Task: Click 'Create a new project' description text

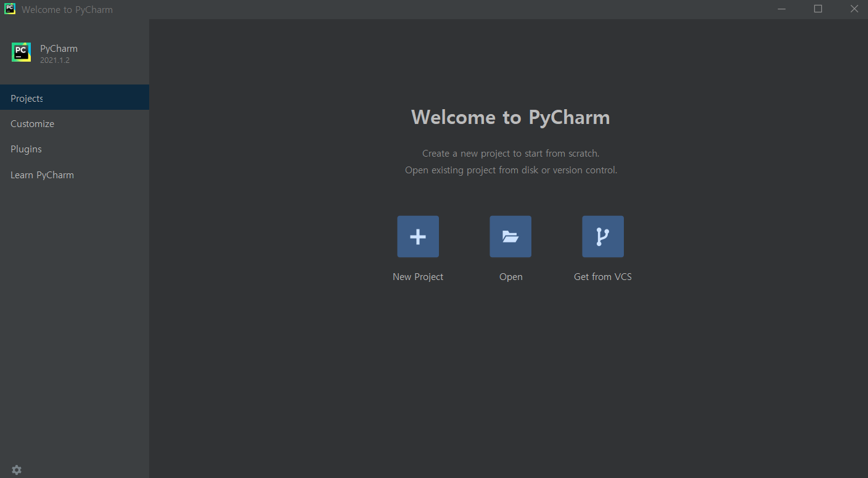Action: (510, 153)
